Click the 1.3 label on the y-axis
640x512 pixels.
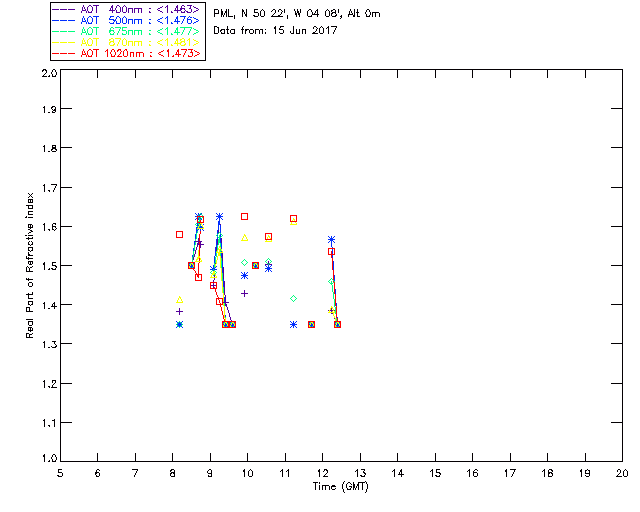[49, 345]
